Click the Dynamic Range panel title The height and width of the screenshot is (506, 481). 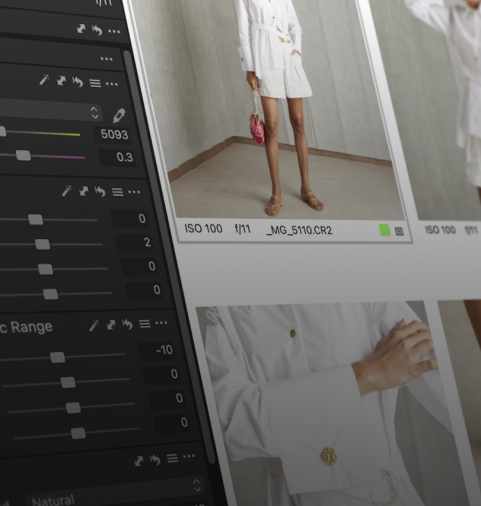coord(26,327)
